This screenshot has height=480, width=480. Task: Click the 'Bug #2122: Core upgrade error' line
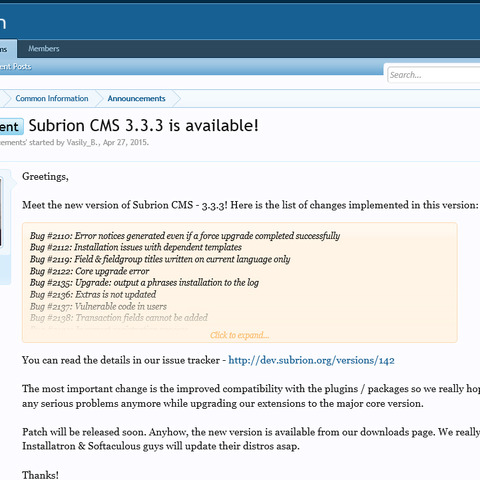89,271
